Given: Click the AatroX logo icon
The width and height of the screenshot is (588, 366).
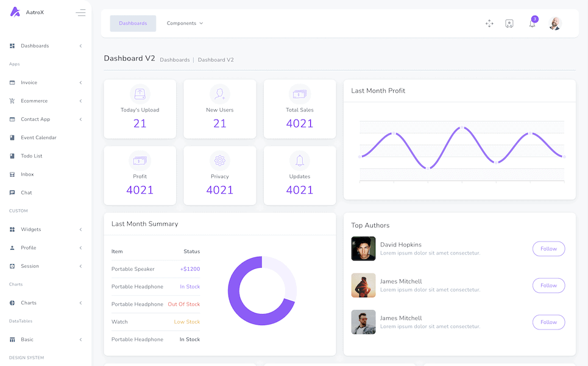Looking at the screenshot, I should coord(15,12).
